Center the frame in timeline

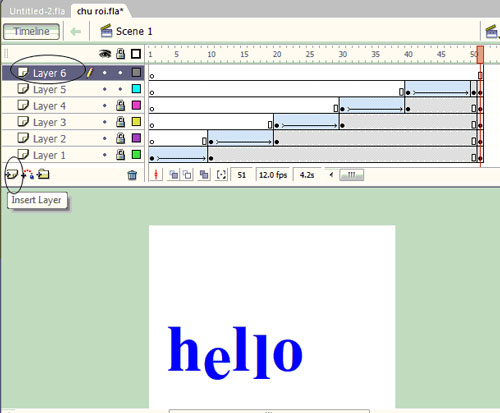click(156, 175)
